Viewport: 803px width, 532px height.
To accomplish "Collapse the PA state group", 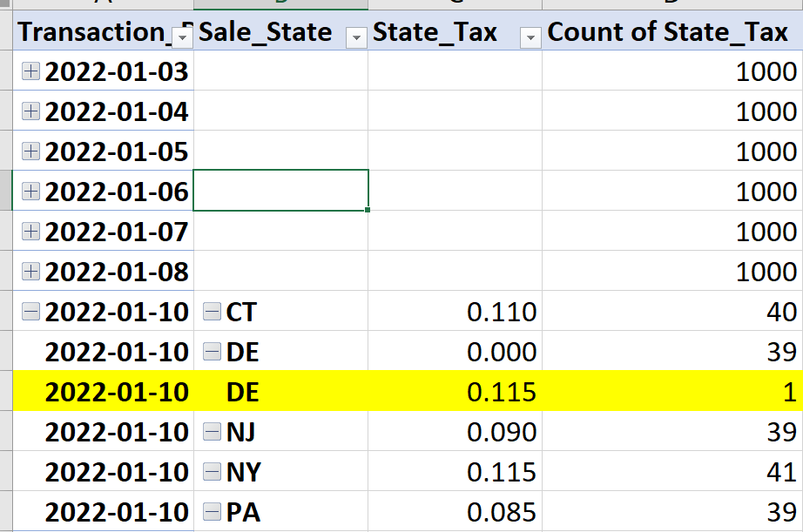I will tap(212, 511).
